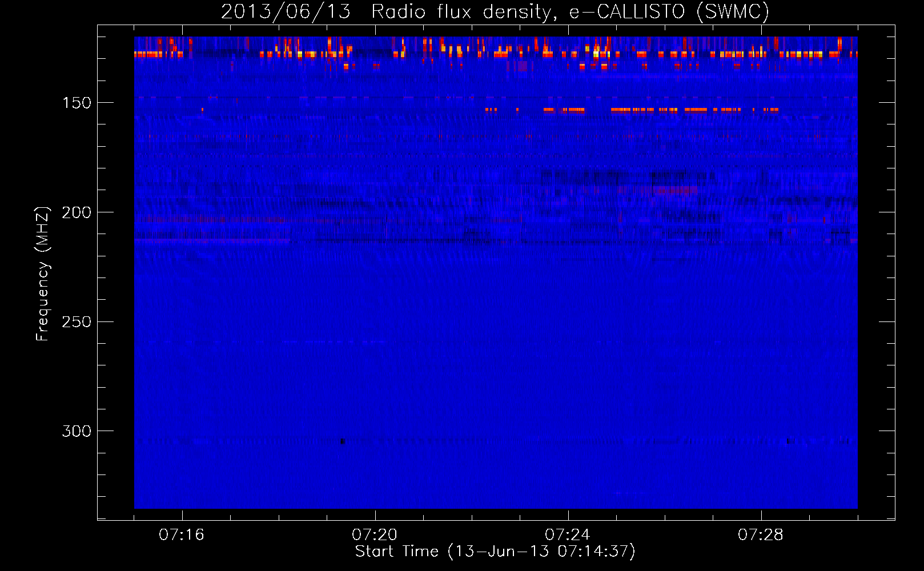Select the 07:16 time tick label
Screen dimensions: 924x571
coord(182,535)
